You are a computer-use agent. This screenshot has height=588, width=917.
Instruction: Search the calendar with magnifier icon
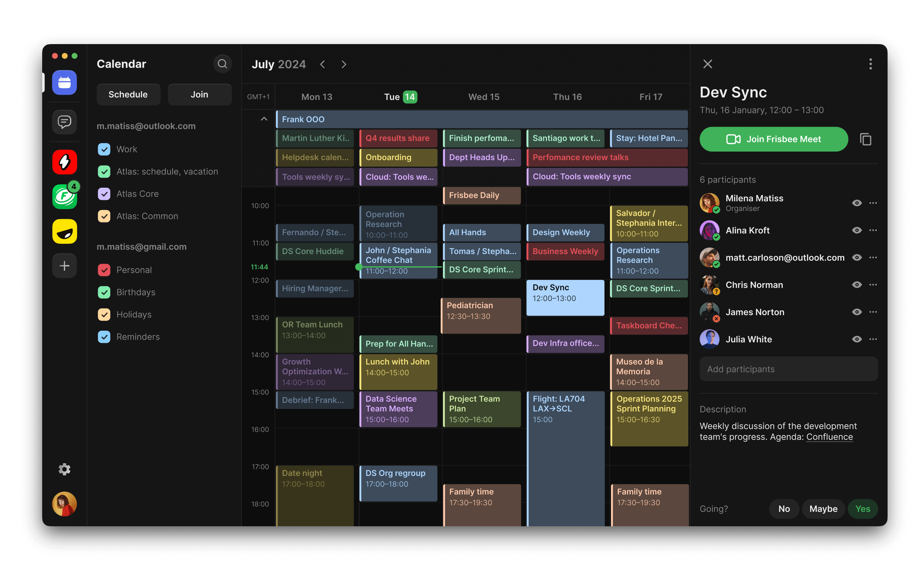(x=222, y=64)
